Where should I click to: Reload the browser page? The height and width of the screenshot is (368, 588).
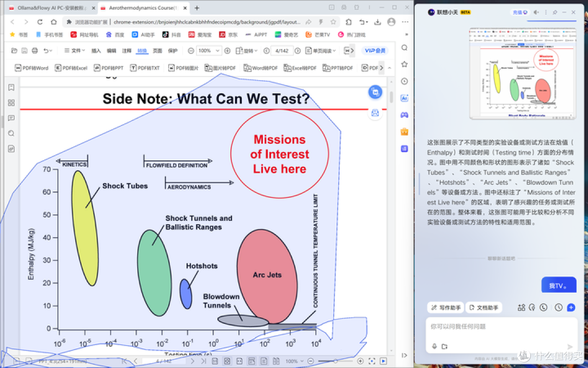coord(40,22)
